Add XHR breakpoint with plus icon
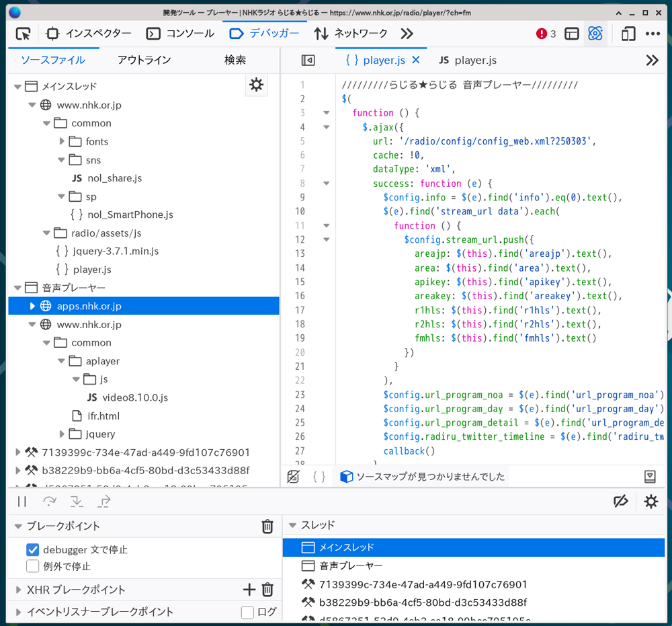Screen dimensions: 672x626 point(249,590)
